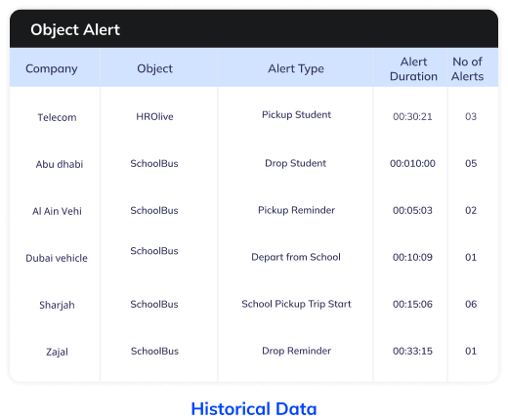Select the Telecom company cell
Screen dimensions: 508x420
pos(57,117)
